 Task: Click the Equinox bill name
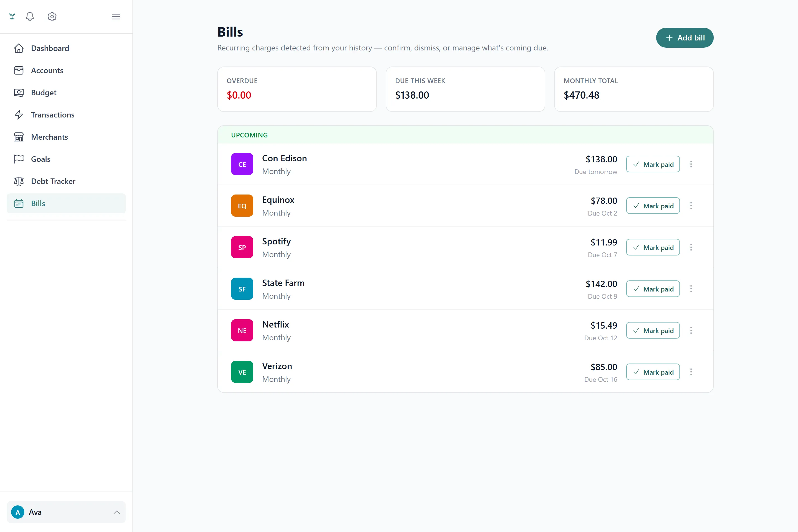point(278,200)
